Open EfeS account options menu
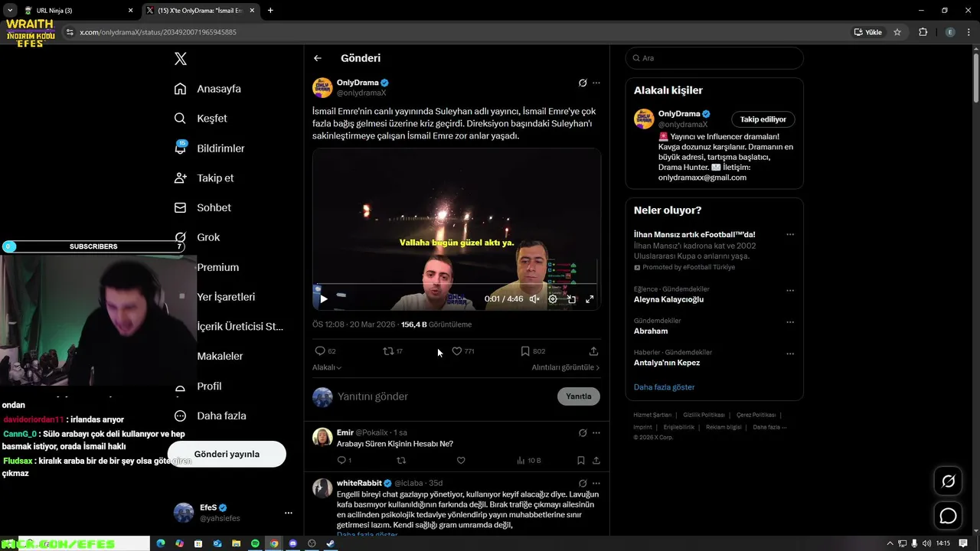 point(289,513)
